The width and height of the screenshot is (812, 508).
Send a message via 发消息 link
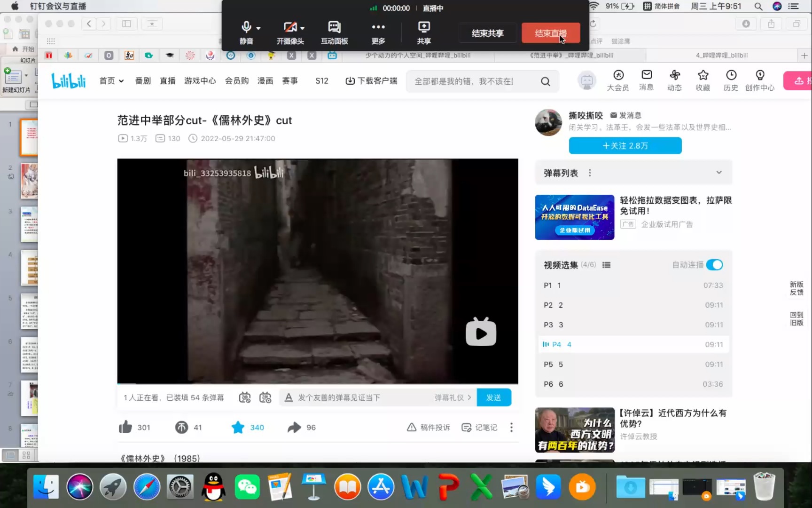(x=626, y=115)
